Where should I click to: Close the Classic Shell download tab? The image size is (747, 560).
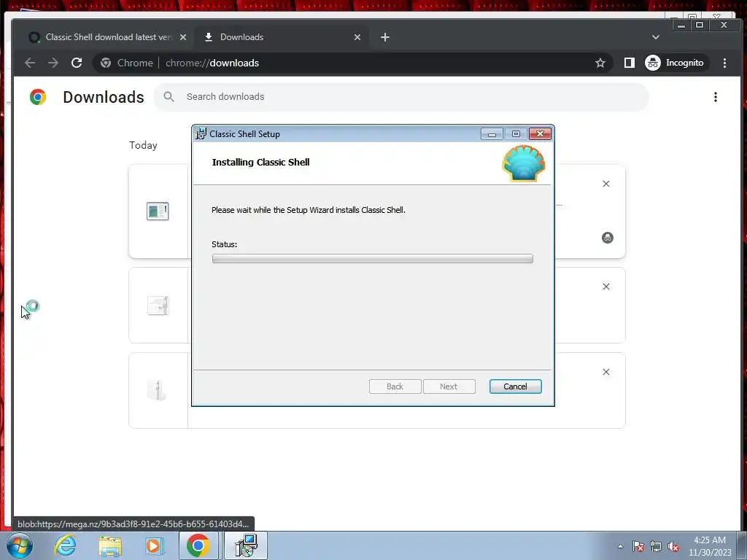tap(183, 37)
